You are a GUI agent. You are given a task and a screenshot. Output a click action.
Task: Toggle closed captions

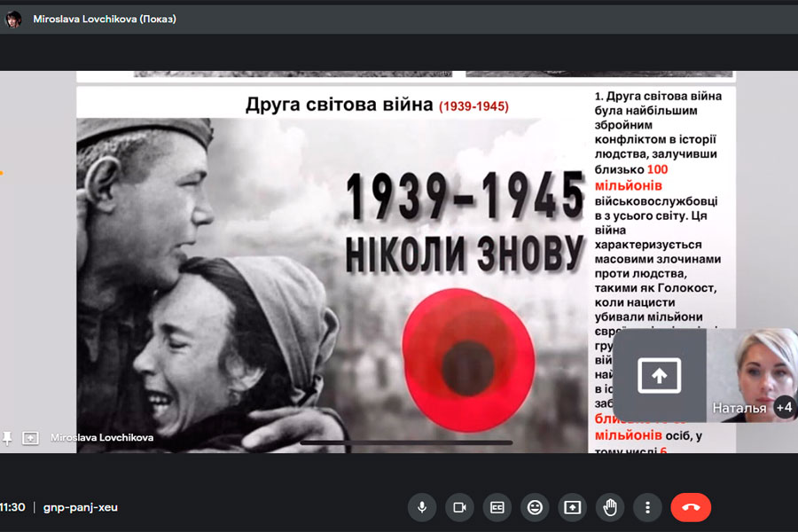tap(497, 507)
